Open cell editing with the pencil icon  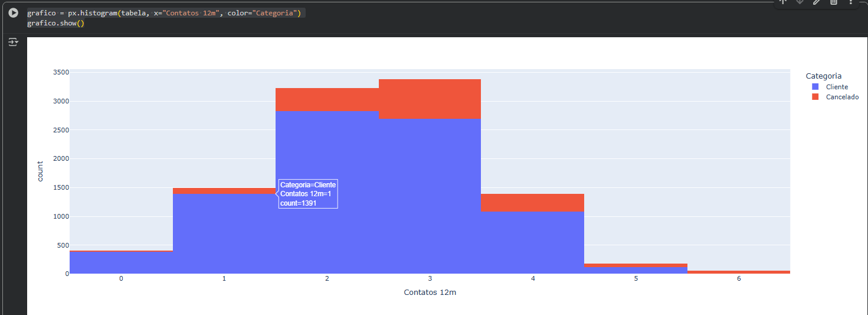click(817, 2)
